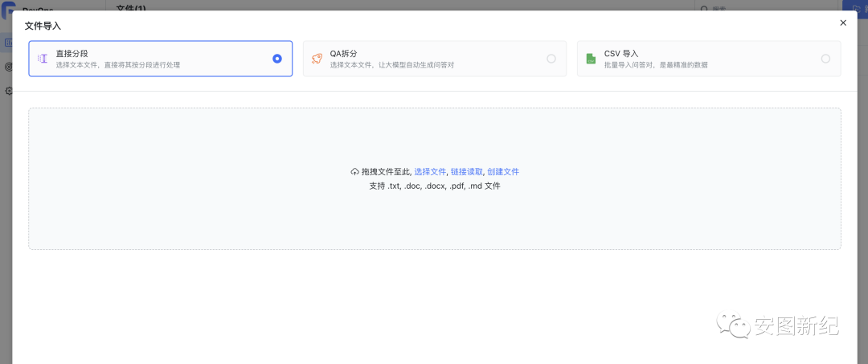Click the 直接分段 text-segment icon

coord(43,59)
